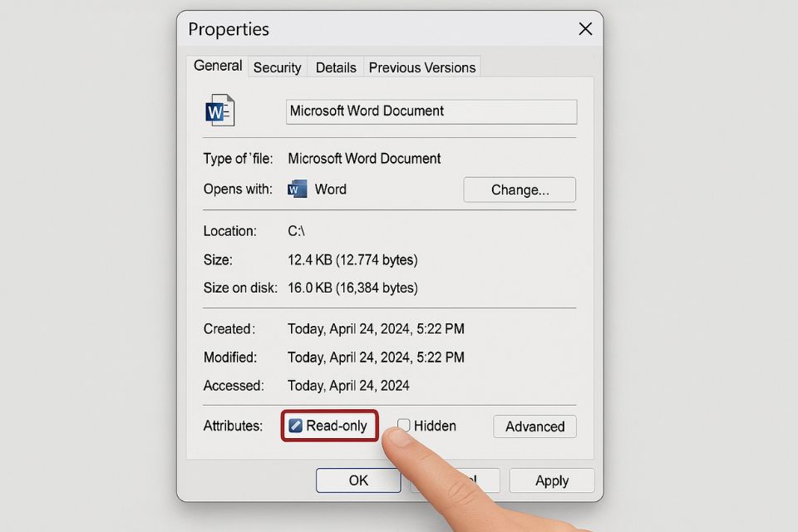
Task: Click the Word app icon beside Opens with
Action: point(297,189)
